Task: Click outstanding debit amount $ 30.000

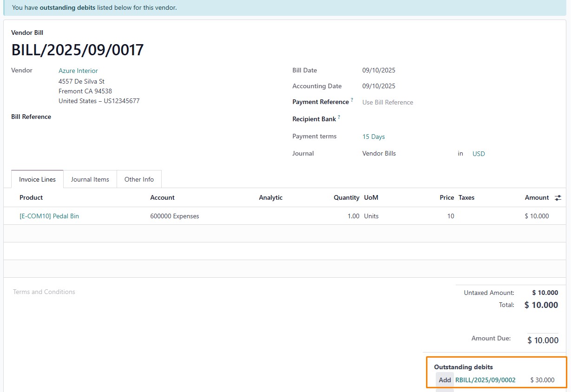Action: [x=542, y=380]
